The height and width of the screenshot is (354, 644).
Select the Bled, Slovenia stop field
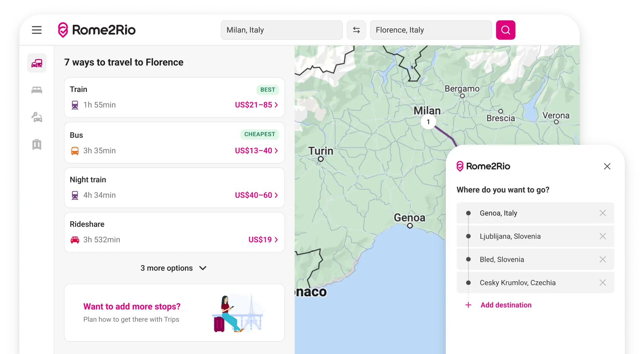[535, 259]
